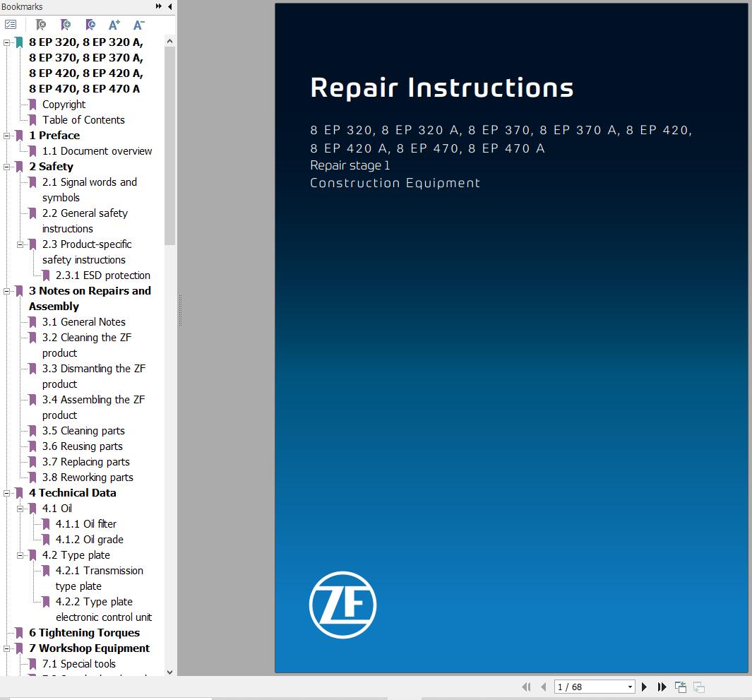Collapse the 4 Technical Data section
This screenshot has width=752, height=700.
[x=6, y=493]
